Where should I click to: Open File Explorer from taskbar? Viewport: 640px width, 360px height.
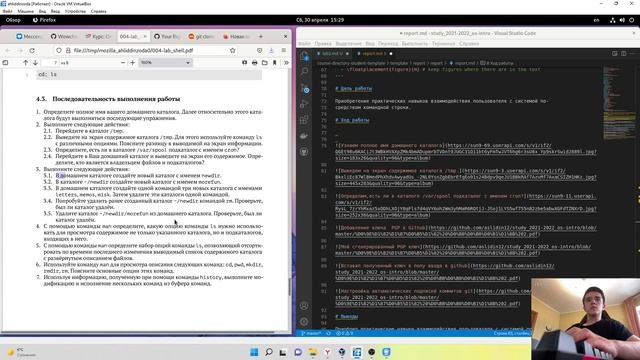[x=313, y=352]
